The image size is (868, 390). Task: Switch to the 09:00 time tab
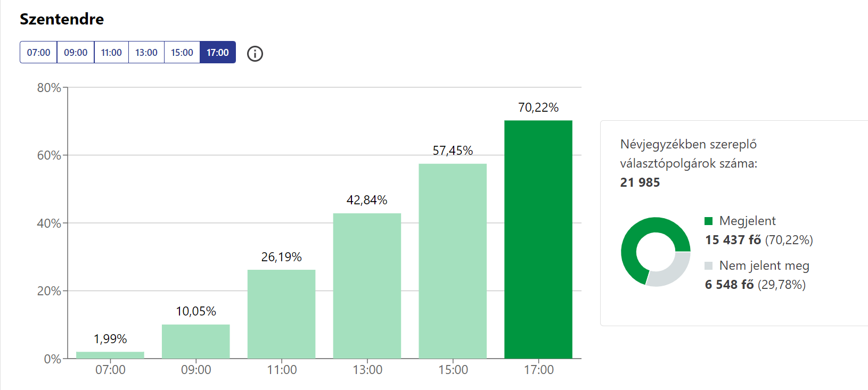pos(76,53)
